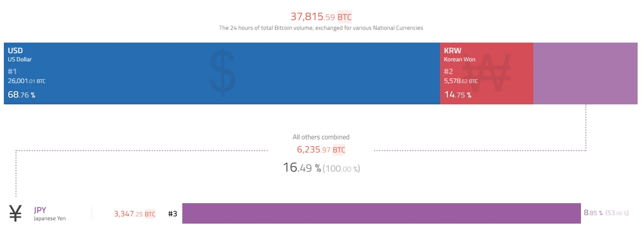Image resolution: width=644 pixels, height=230 pixels.
Task: Click the 8.85 % JPY percentage label
Action: click(593, 213)
